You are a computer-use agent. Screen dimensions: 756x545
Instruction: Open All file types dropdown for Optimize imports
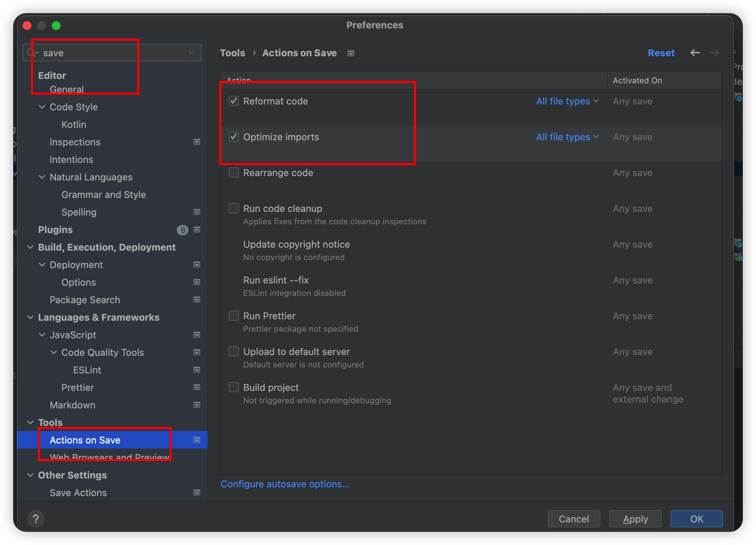tap(567, 137)
